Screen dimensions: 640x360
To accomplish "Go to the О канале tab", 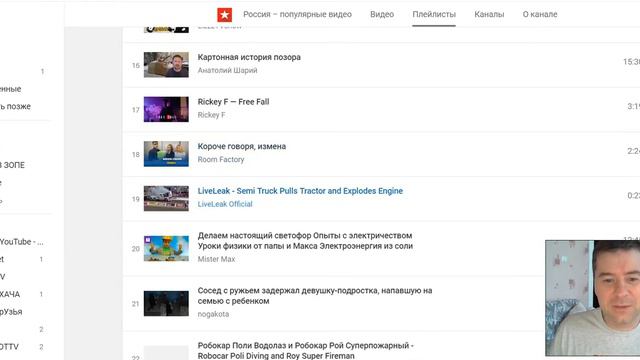I will [x=540, y=14].
